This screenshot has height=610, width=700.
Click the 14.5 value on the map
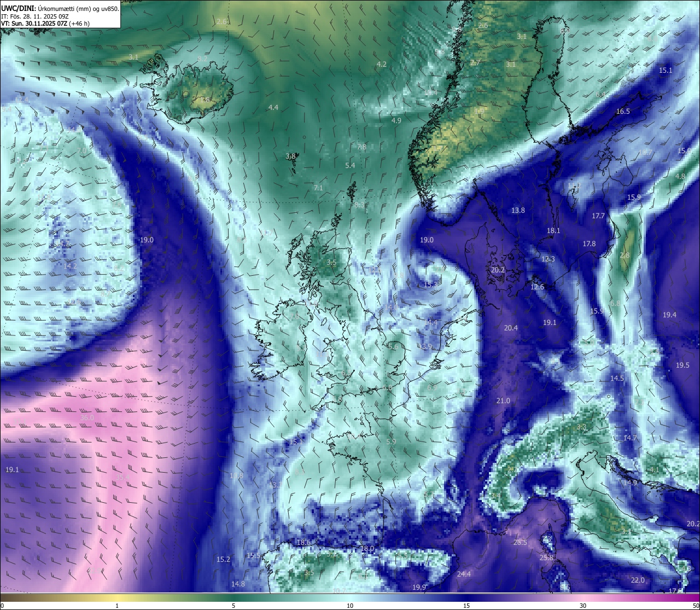coord(617,378)
